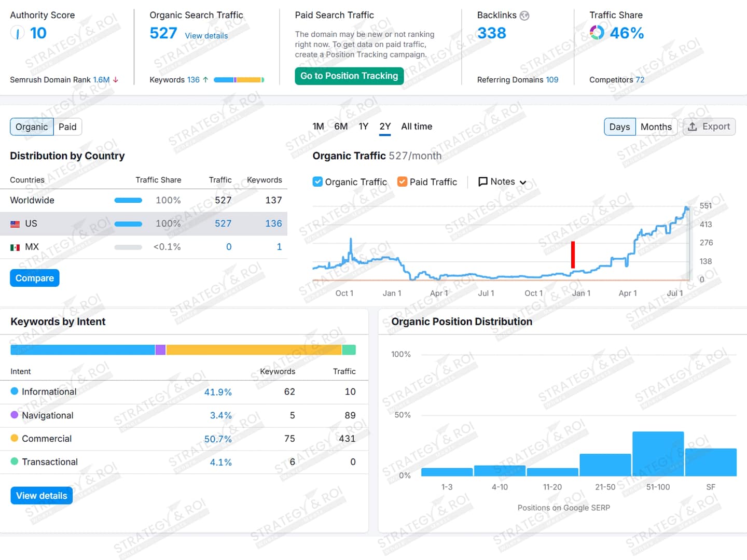The height and width of the screenshot is (560, 747).
Task: Uncheck the Organic Traffic checkbox
Action: 317,181
